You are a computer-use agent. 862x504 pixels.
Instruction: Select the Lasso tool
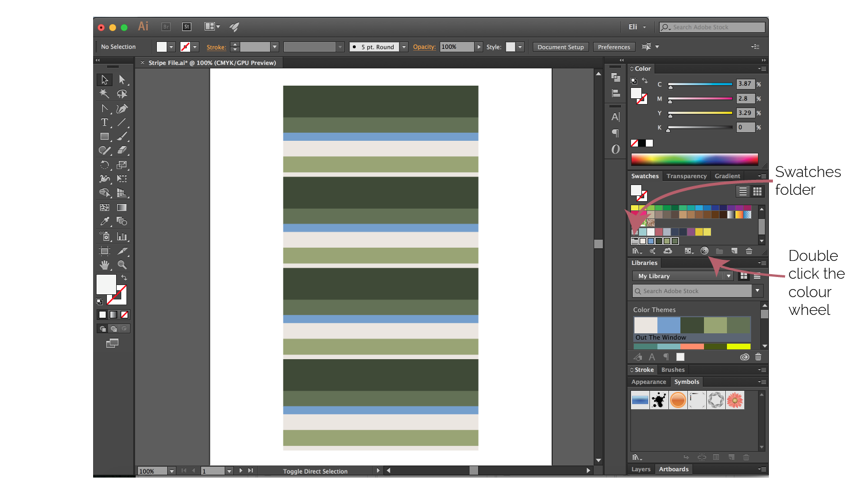(122, 94)
